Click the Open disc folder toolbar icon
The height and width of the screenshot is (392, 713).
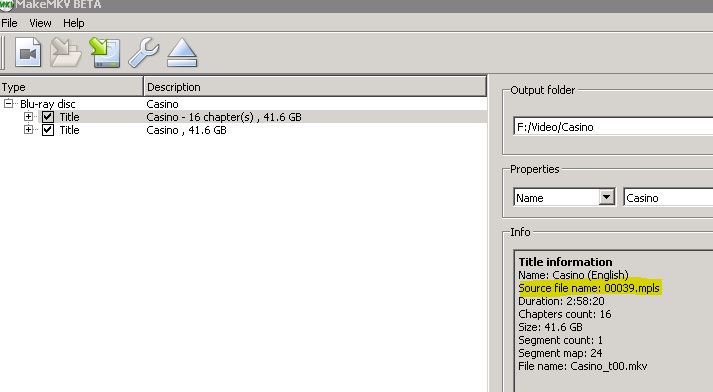65,53
